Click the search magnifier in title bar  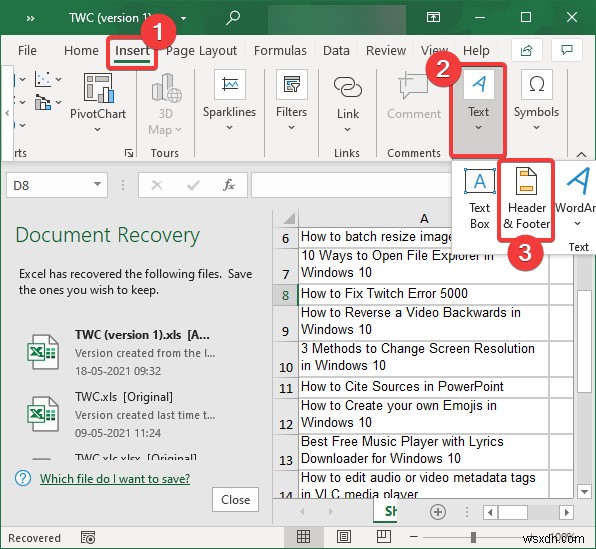coord(232,17)
